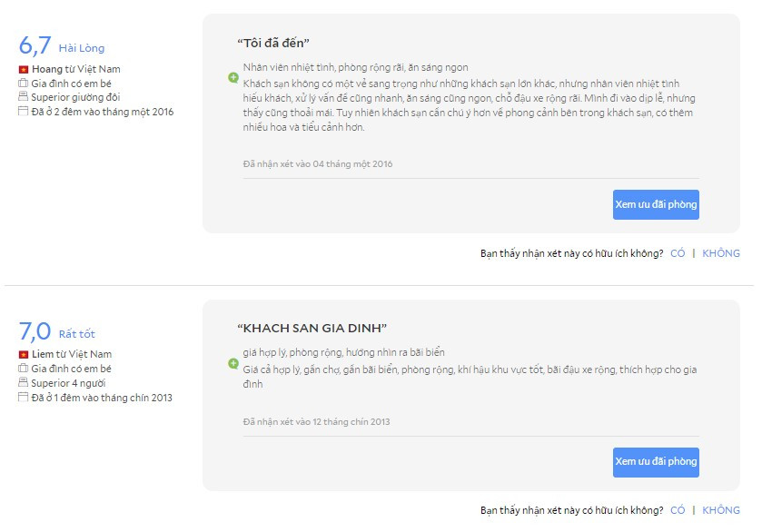This screenshot has height=532, width=762.
Task: Click the calendar icon for tháng một 2016 stay
Action: point(24,112)
